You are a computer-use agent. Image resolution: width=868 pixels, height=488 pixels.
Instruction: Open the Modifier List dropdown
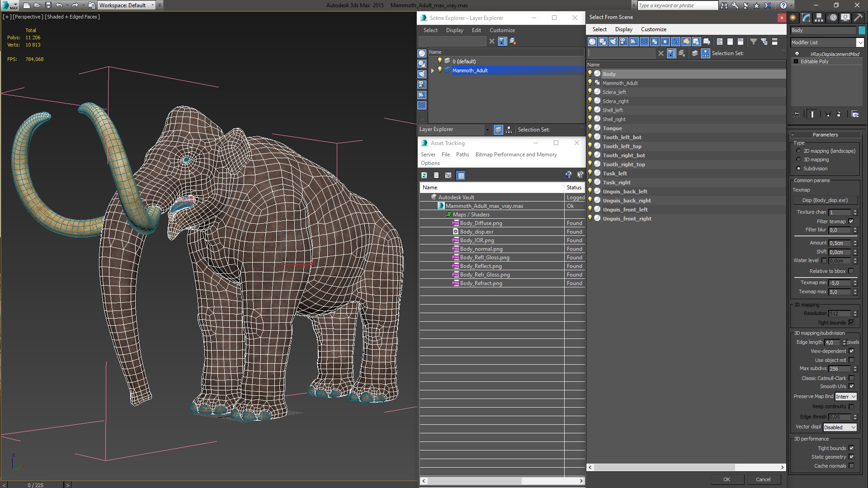pos(860,42)
